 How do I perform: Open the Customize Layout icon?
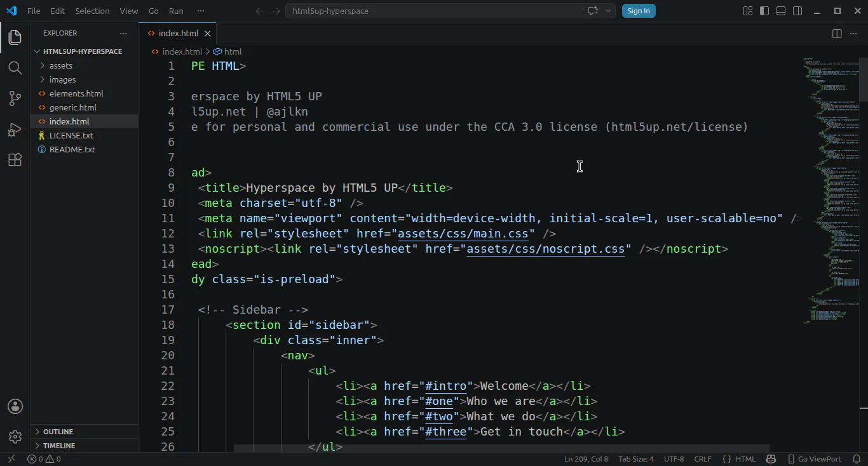(748, 11)
